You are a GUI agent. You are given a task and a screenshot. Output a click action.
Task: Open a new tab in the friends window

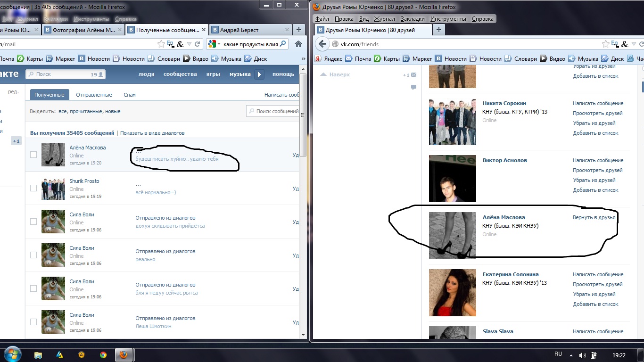point(438,30)
